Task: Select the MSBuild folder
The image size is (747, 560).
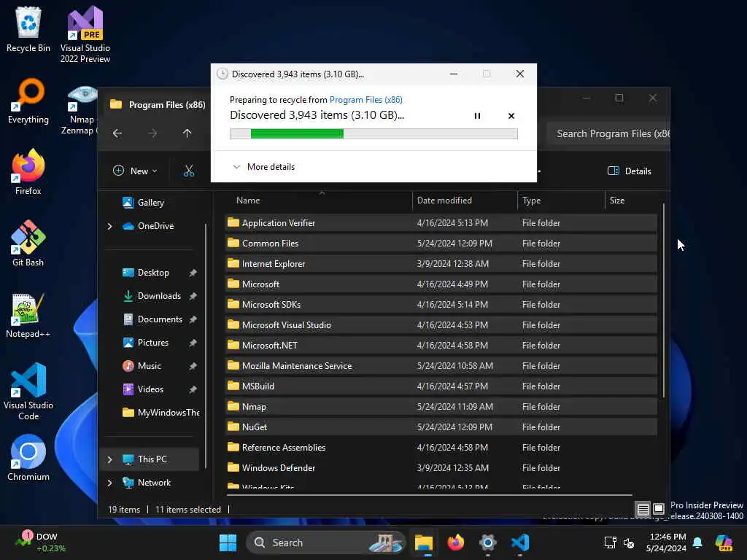Action: pyautogui.click(x=441, y=386)
